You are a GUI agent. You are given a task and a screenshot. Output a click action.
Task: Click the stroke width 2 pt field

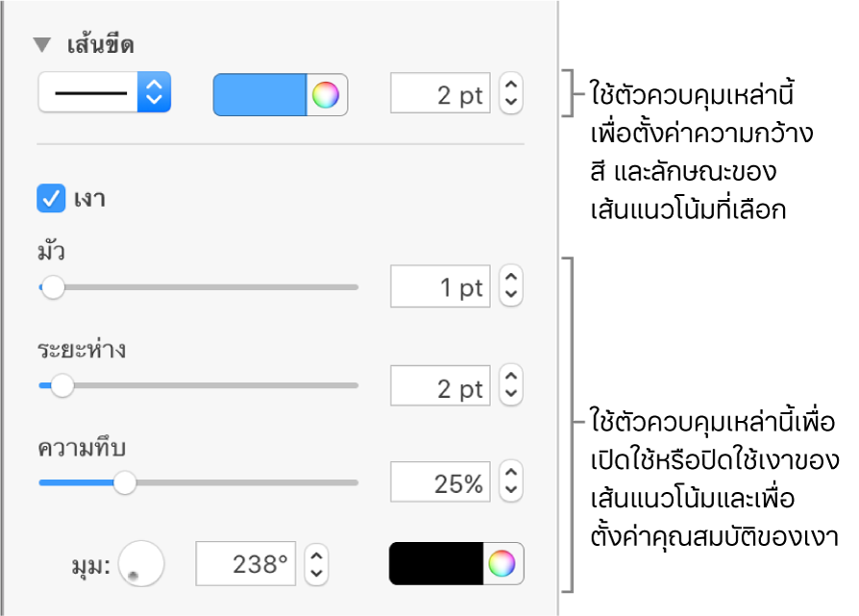click(x=440, y=95)
